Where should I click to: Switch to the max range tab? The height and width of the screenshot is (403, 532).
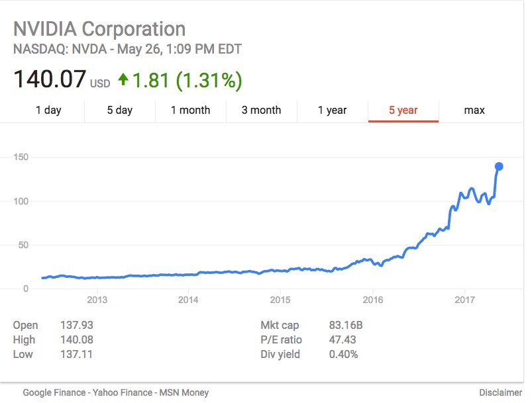pos(474,111)
